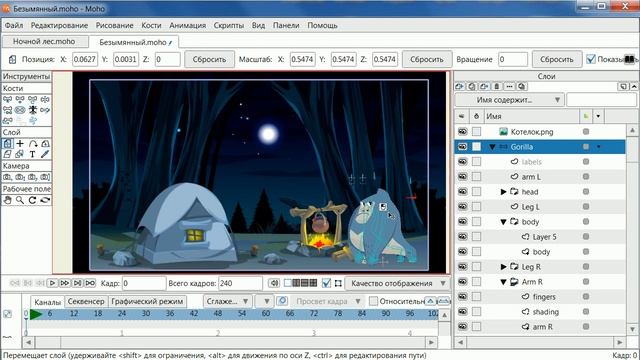640x360 pixels.
Task: Select the last Camera tool icon
Action: click(45, 177)
